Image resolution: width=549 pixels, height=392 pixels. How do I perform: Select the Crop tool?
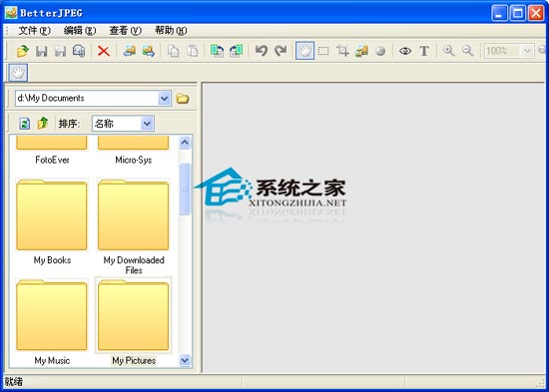[342, 51]
